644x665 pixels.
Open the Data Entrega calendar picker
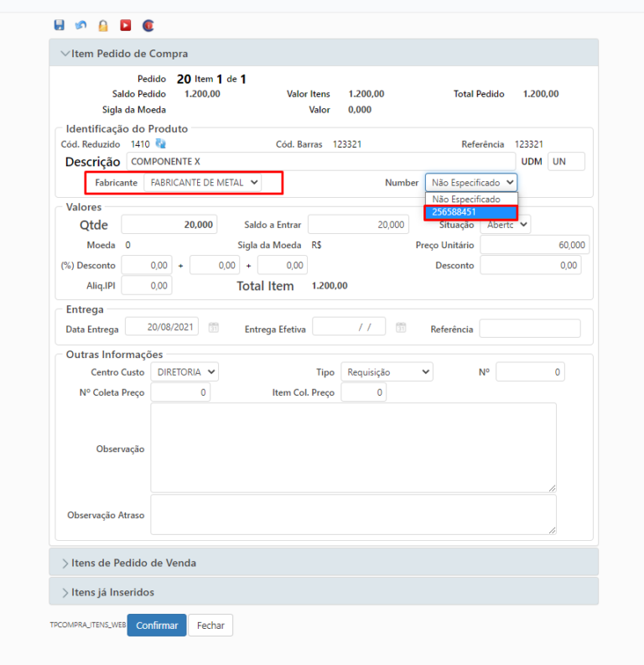[214, 327]
